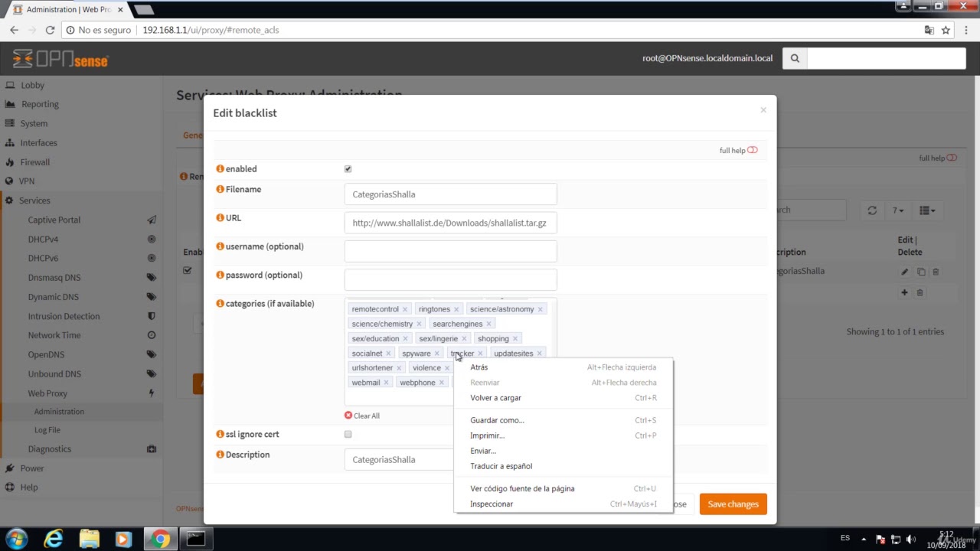The width and height of the screenshot is (980, 551).
Task: Expand the Diagnostics sidebar item
Action: tap(81, 449)
